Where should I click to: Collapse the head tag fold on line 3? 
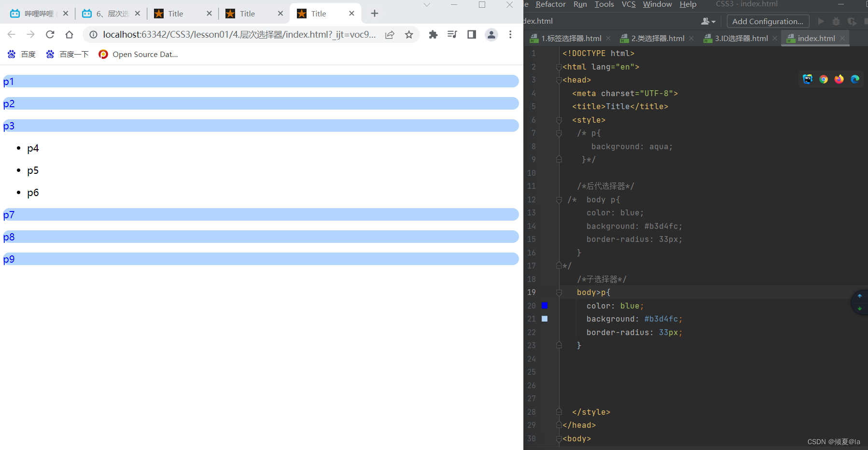point(559,80)
